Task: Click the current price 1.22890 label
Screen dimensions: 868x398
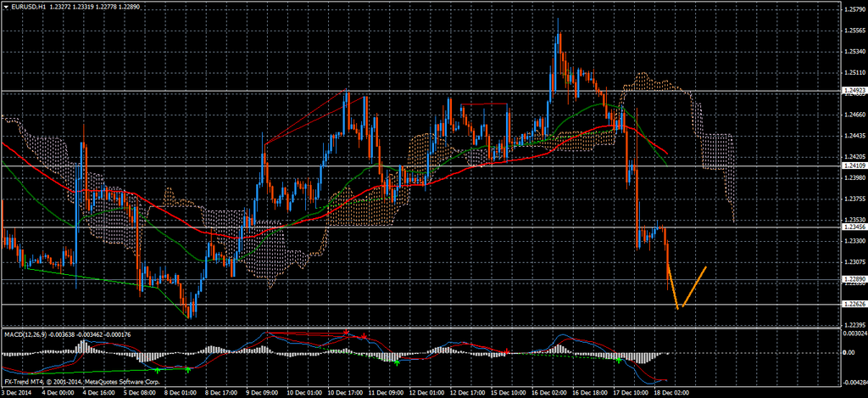Action: coord(854,279)
